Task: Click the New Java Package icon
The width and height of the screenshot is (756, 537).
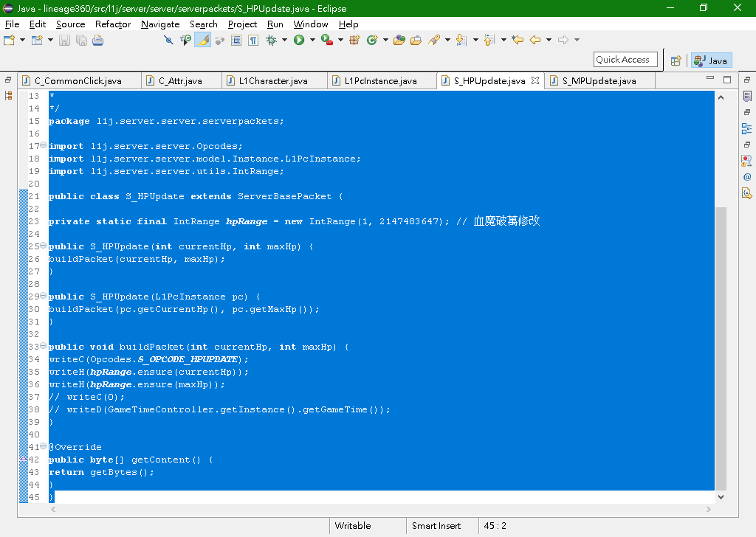Action: (x=354, y=40)
